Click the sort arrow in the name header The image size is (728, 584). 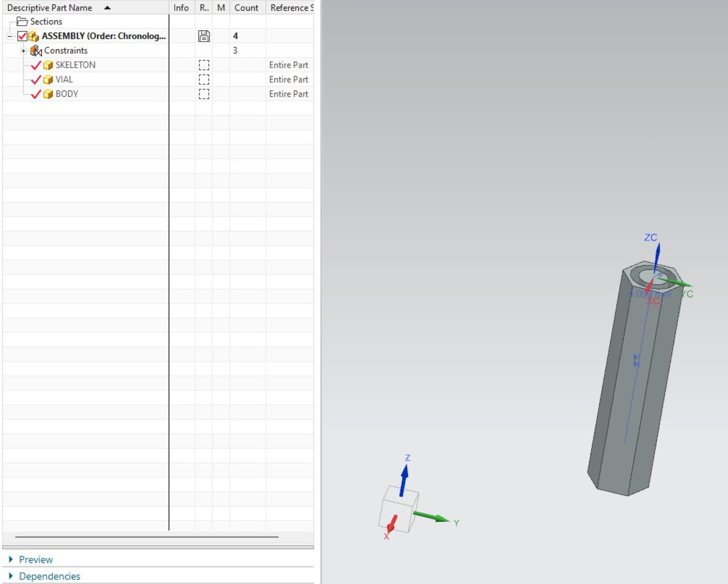coord(108,8)
